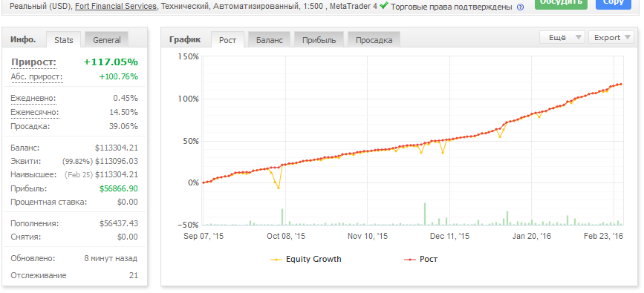Screen dimensions: 644x293
Task: Open the Export dropdown
Action: click(x=611, y=37)
